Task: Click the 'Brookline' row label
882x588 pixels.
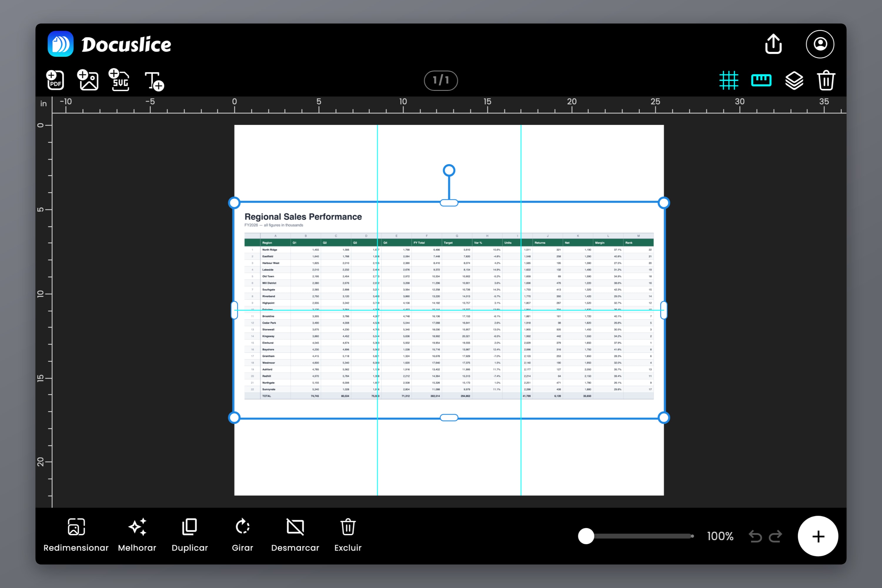Action: (268, 317)
